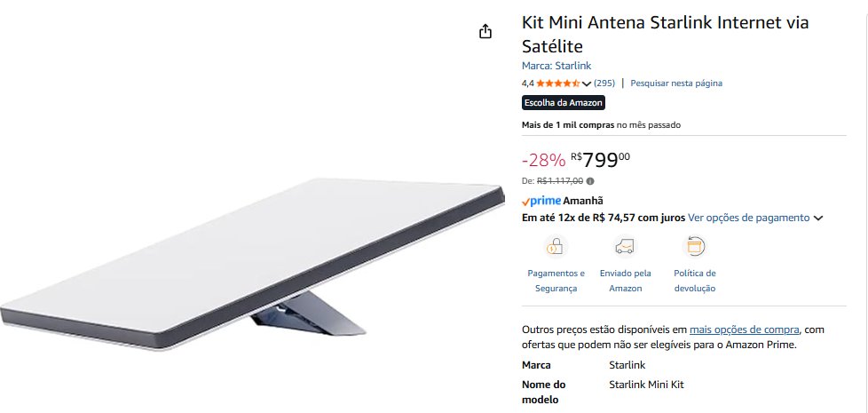Click the Enviado pela Amazon truck icon

click(625, 246)
